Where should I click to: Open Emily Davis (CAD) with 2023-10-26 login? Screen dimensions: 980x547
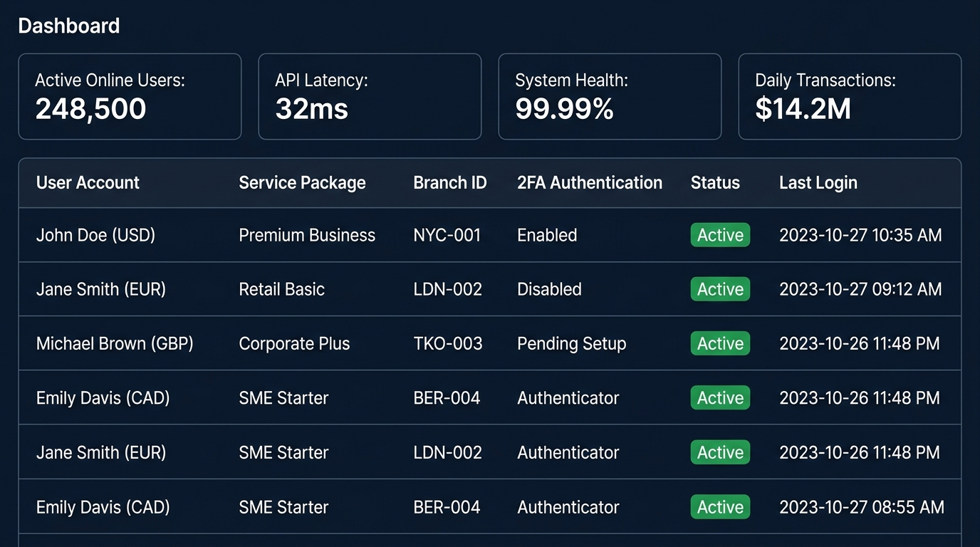[x=103, y=397]
